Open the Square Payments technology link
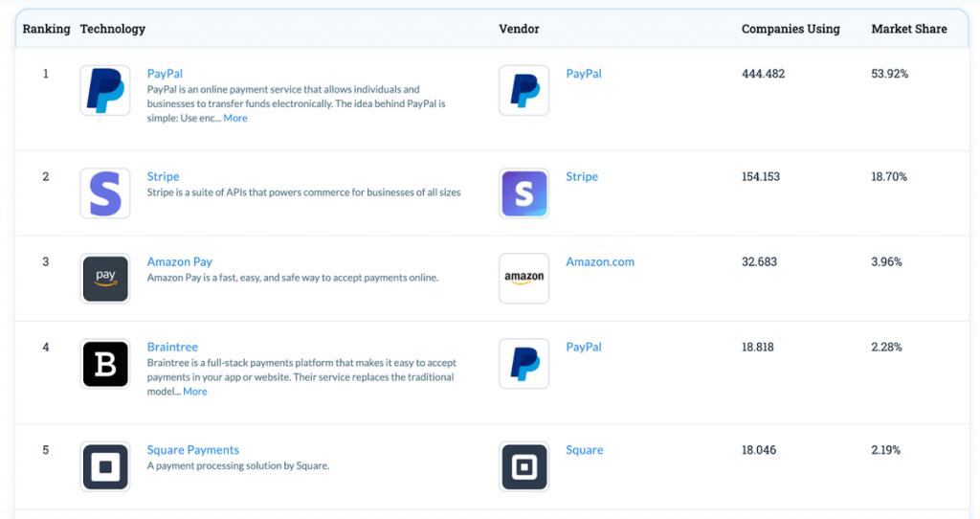The width and height of the screenshot is (980, 519). pos(192,450)
